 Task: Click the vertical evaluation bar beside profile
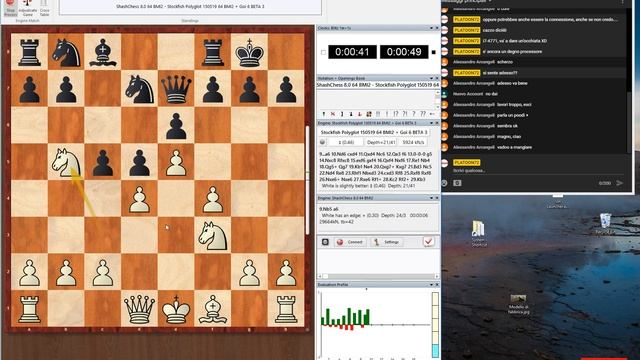(x=435, y=324)
